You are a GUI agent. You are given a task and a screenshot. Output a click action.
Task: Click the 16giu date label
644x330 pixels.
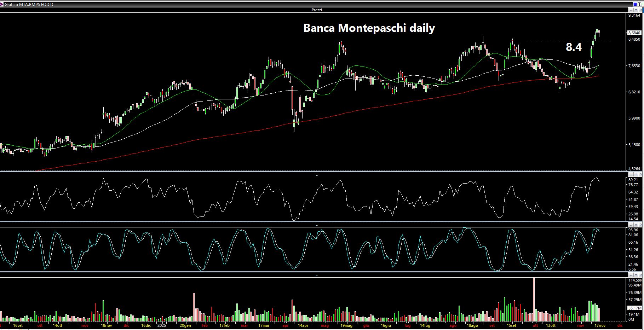click(386, 325)
